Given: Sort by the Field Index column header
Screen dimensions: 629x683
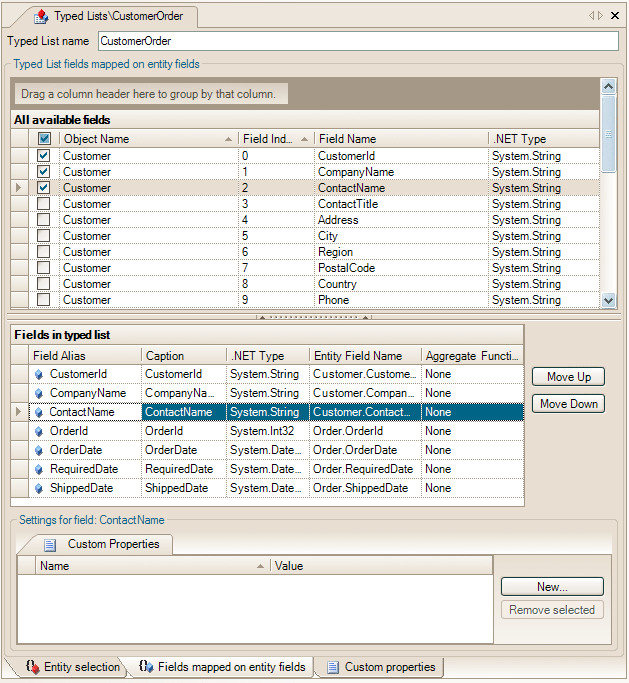Looking at the screenshot, I should 268,139.
